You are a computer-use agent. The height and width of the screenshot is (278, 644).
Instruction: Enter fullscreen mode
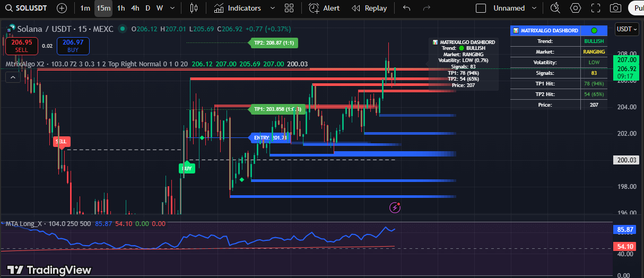pyautogui.click(x=596, y=8)
